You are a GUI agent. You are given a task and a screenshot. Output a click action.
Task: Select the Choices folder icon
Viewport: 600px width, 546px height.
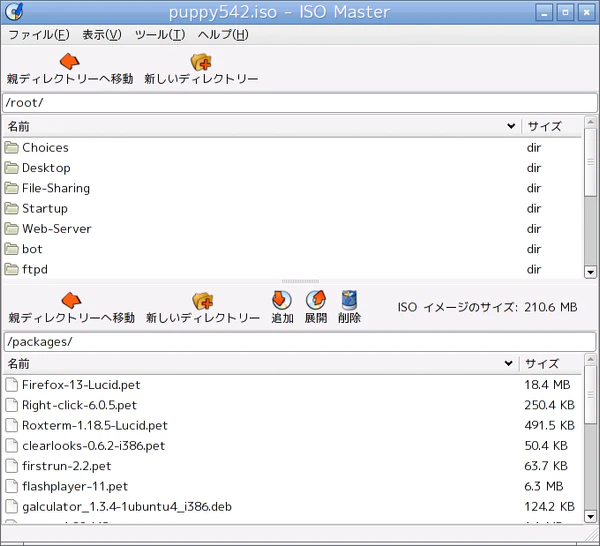point(12,148)
